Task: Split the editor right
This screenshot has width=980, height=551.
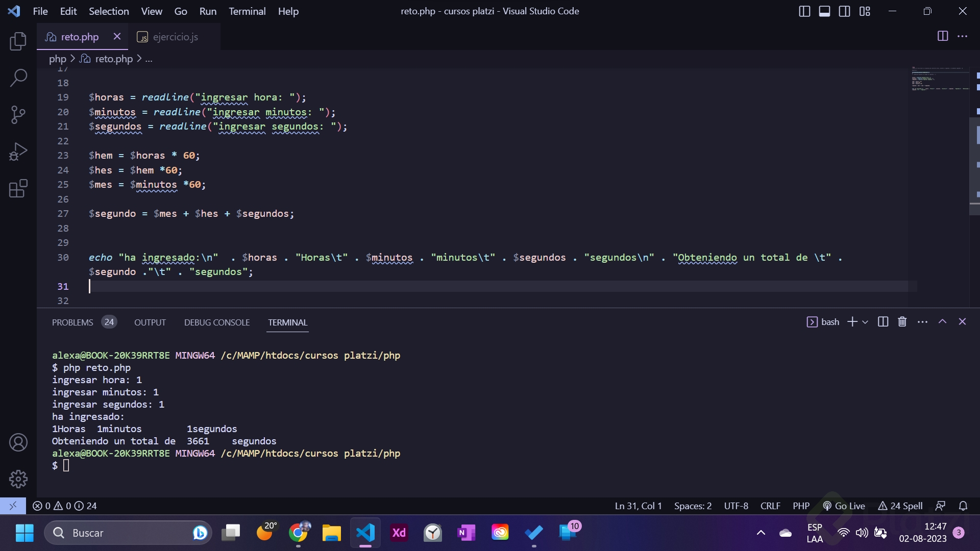Action: click(x=943, y=36)
